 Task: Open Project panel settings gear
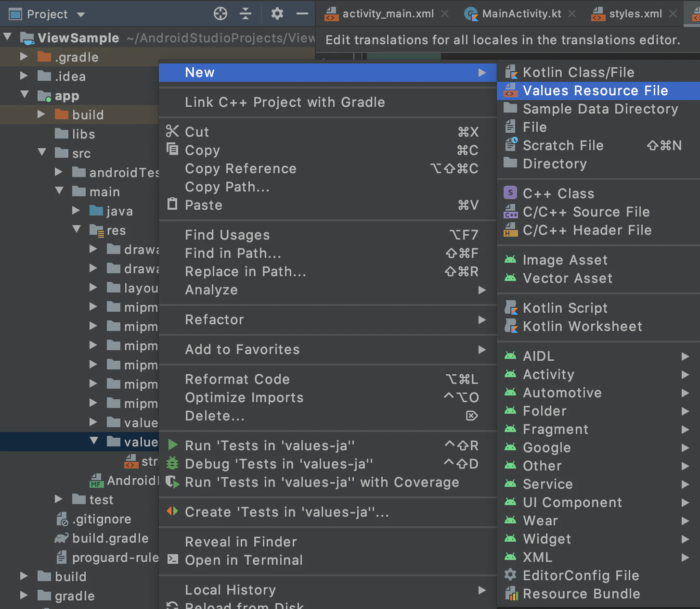[277, 13]
